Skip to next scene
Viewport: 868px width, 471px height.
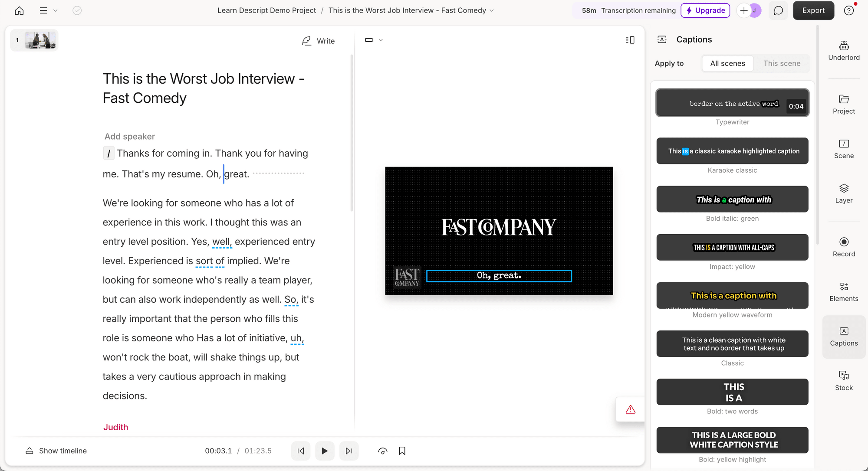(x=349, y=451)
